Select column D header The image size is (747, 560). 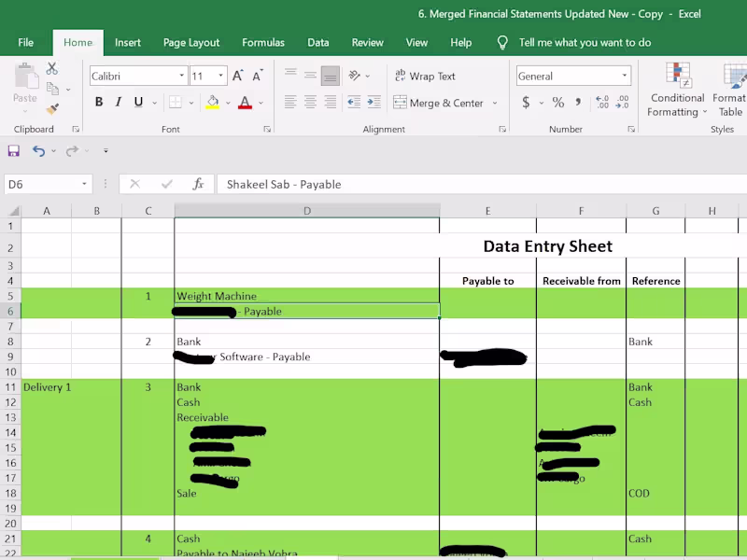[307, 211]
